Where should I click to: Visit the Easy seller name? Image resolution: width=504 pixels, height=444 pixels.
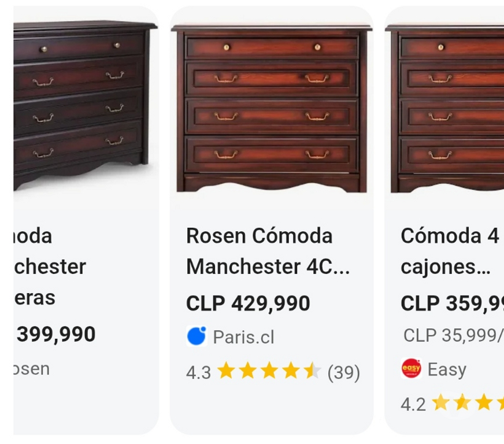click(x=447, y=369)
